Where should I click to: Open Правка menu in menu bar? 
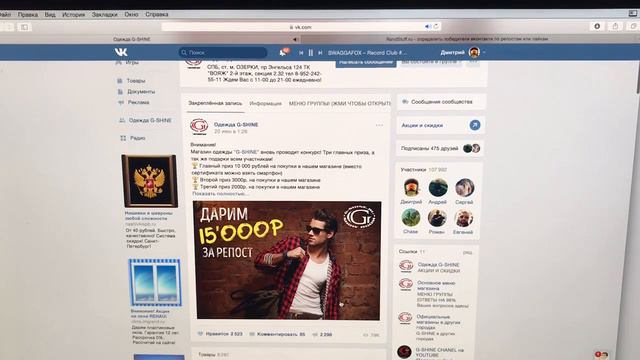pos(28,14)
